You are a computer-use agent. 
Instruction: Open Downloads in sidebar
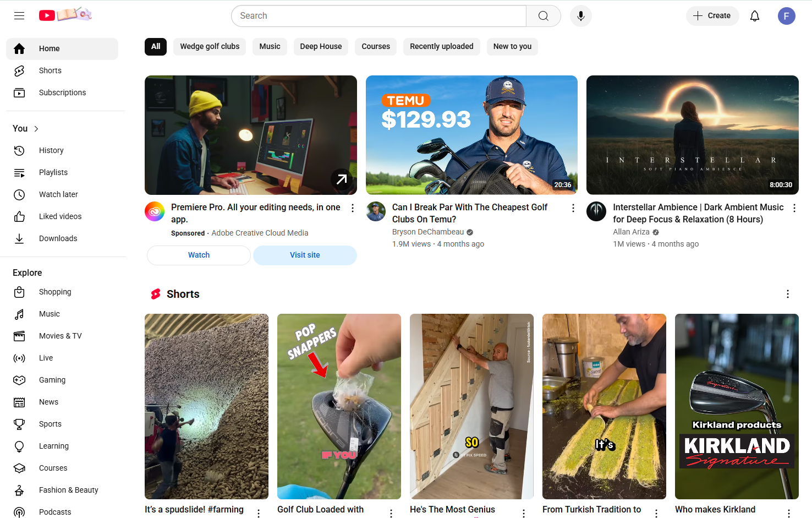tap(62, 238)
